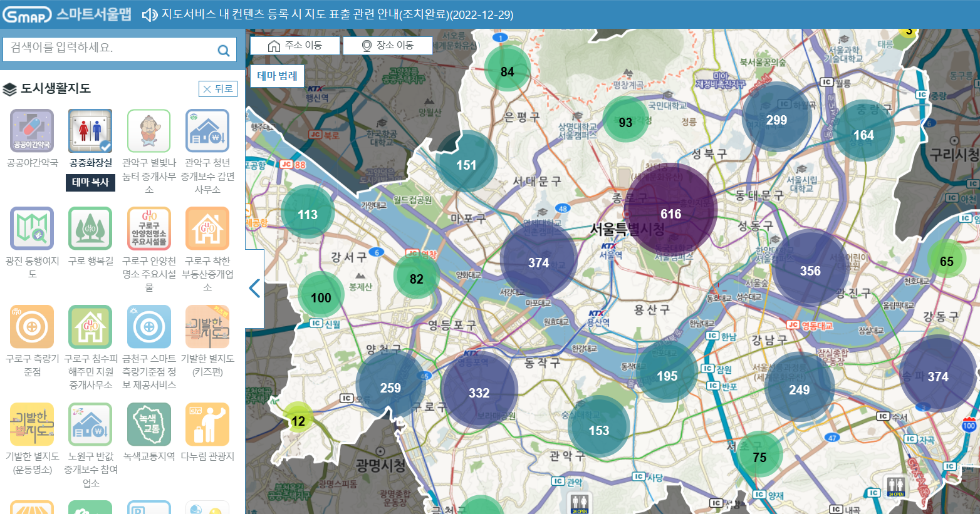Click the 332 cluster near 구로구
The image size is (980, 514).
479,389
